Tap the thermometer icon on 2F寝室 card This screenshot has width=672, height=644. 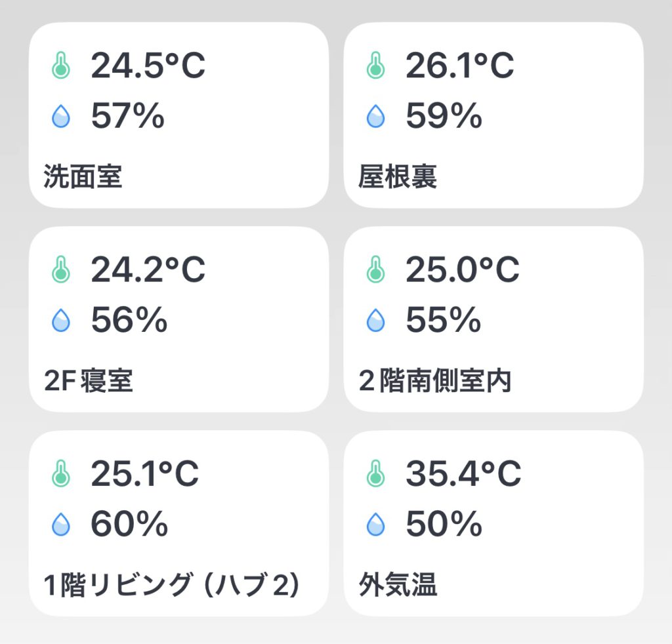[x=61, y=270]
